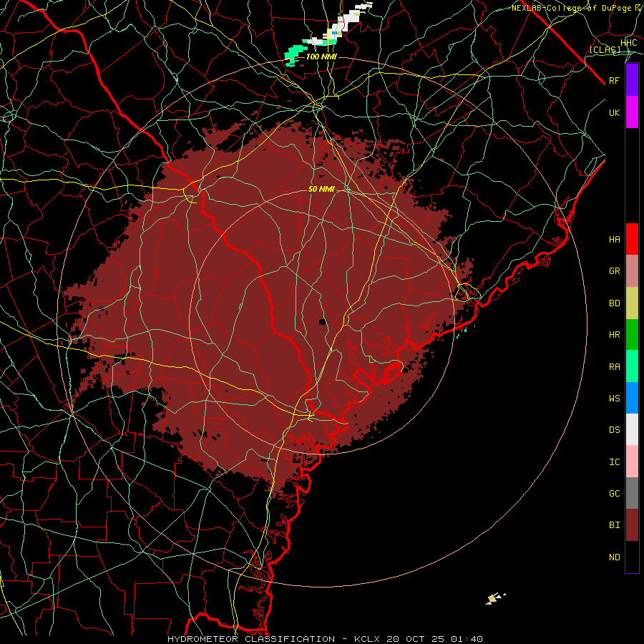Click the 'RA' legend label

(x=614, y=367)
